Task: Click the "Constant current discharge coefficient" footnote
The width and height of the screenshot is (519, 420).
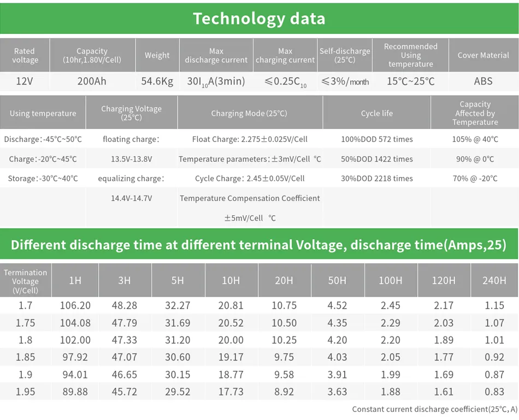Action: 434,409
